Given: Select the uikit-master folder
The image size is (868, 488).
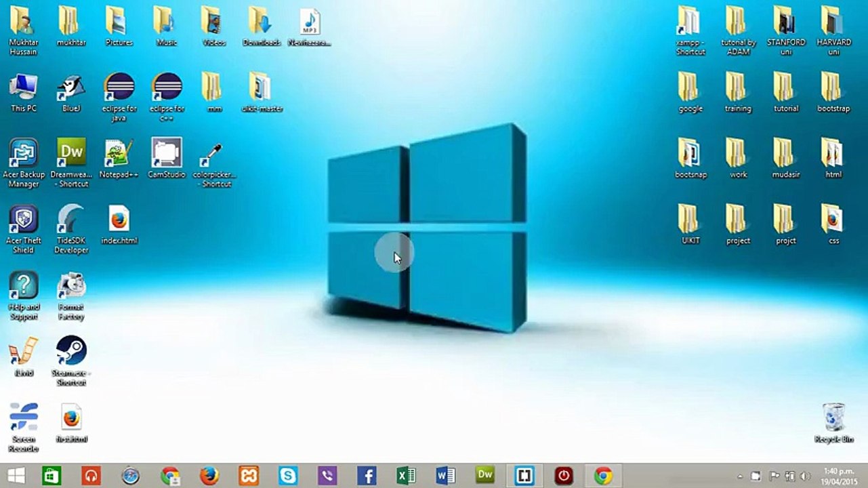Looking at the screenshot, I should [262, 92].
